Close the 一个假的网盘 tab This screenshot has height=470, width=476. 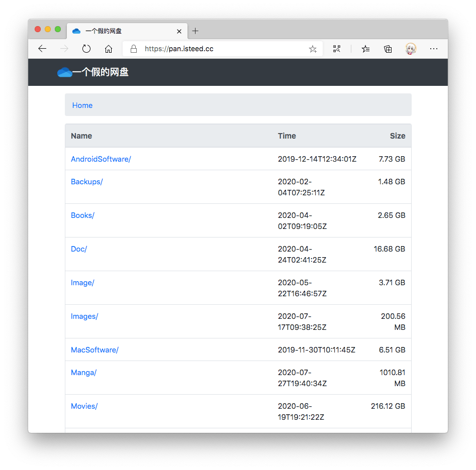[x=179, y=31]
